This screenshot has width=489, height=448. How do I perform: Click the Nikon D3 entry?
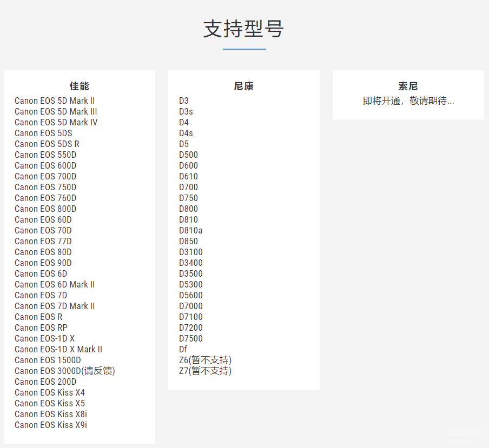pyautogui.click(x=184, y=101)
